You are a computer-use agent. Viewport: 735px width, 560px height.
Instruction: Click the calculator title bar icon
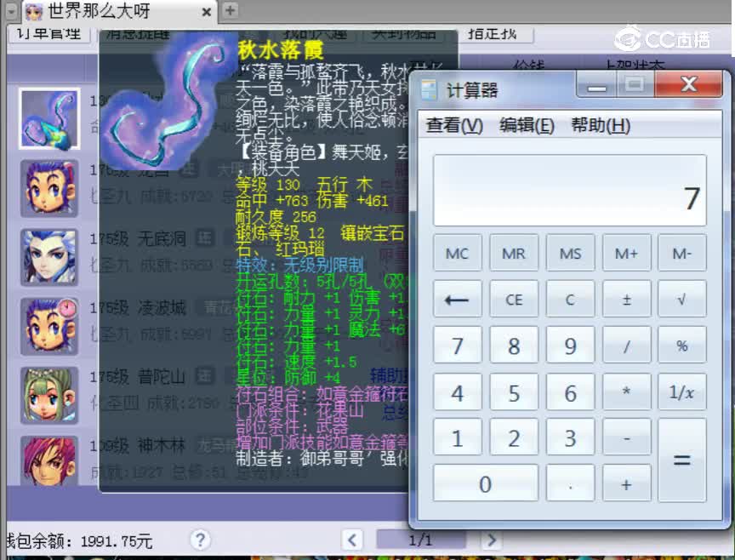coord(429,89)
